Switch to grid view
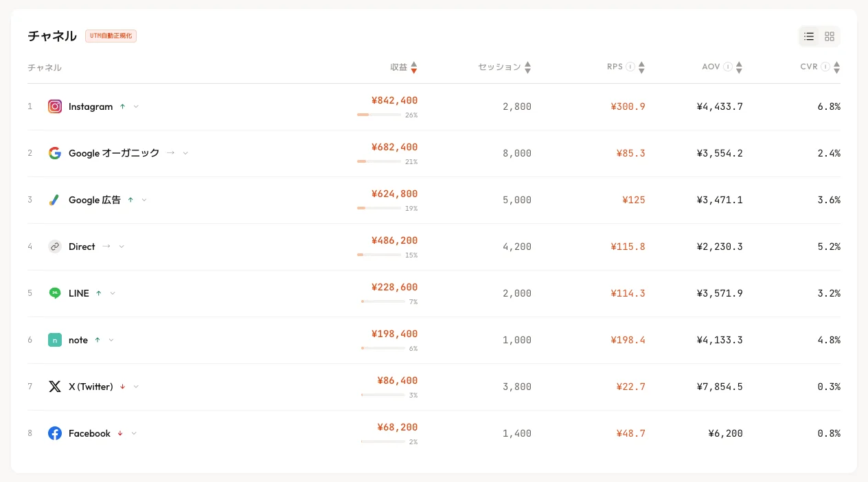 click(830, 36)
